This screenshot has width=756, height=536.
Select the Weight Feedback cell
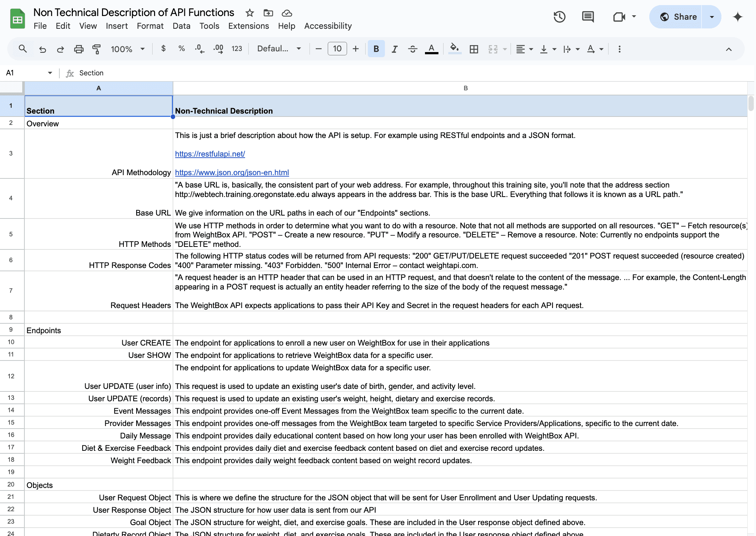point(99,460)
